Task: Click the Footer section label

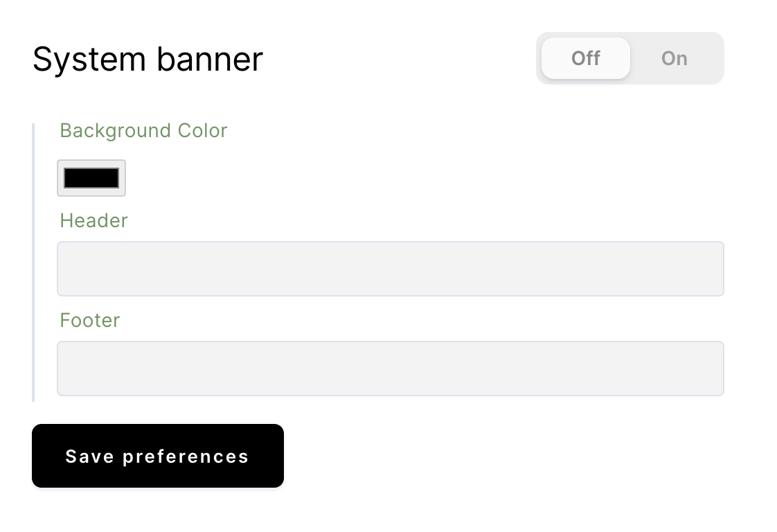Action: [x=89, y=321]
